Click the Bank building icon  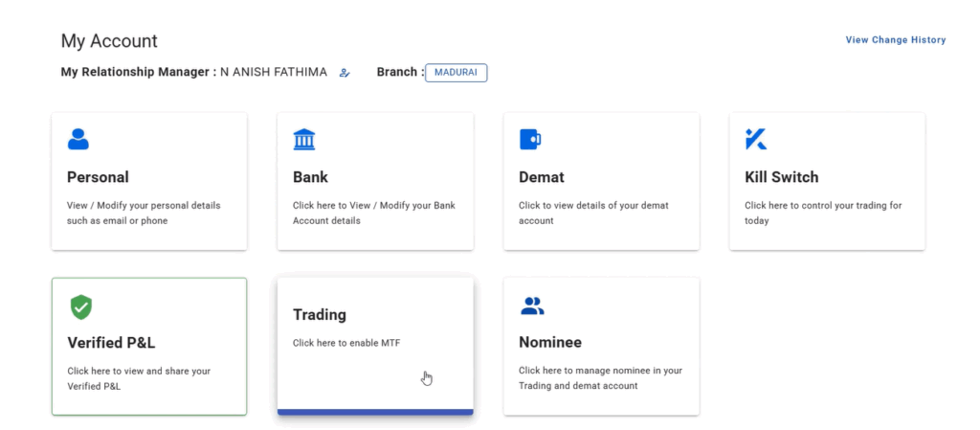304,139
